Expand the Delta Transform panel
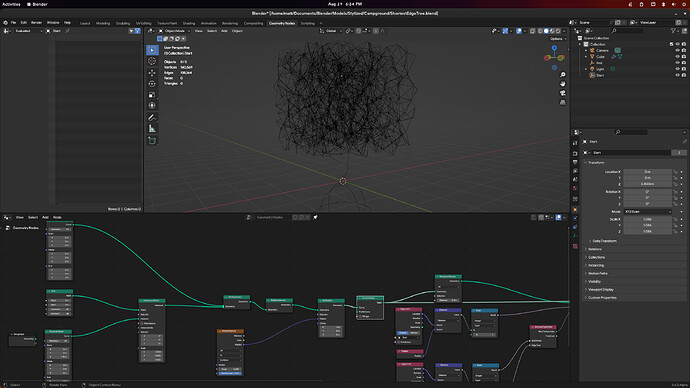The height and width of the screenshot is (388, 690). (604, 241)
